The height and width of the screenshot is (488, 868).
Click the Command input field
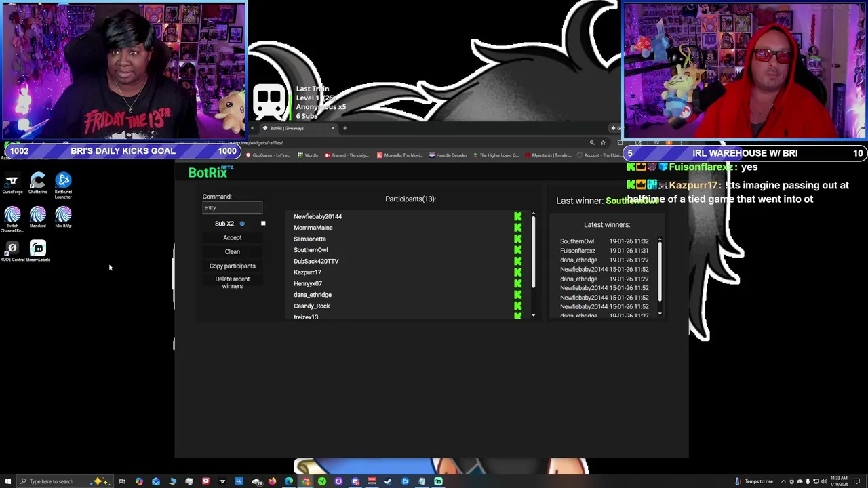(232, 208)
